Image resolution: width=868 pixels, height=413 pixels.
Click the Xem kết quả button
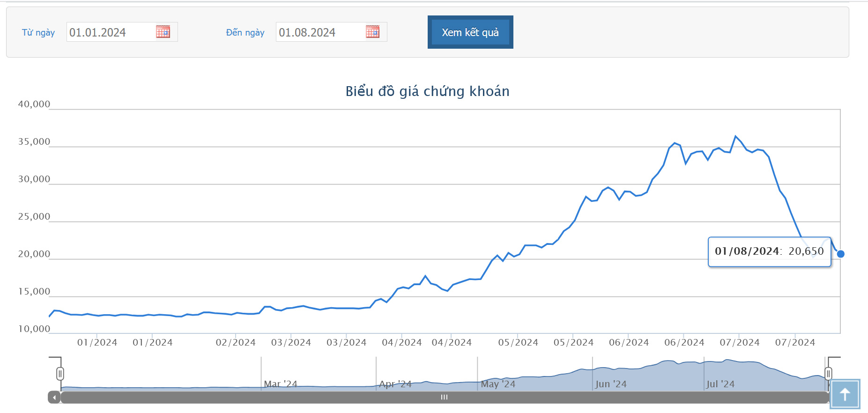[470, 32]
